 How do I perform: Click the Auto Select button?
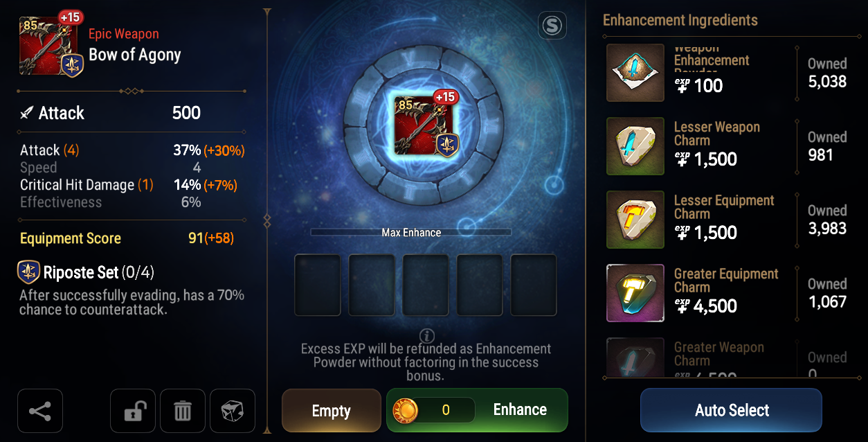[x=731, y=410]
